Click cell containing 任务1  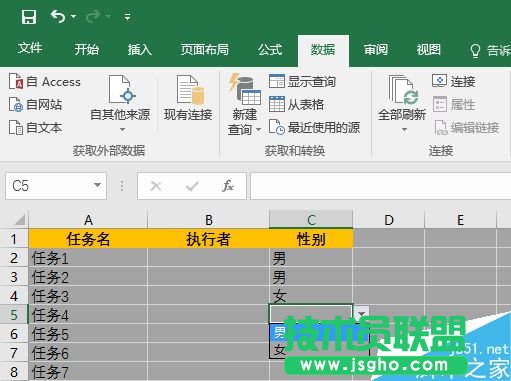pos(88,258)
